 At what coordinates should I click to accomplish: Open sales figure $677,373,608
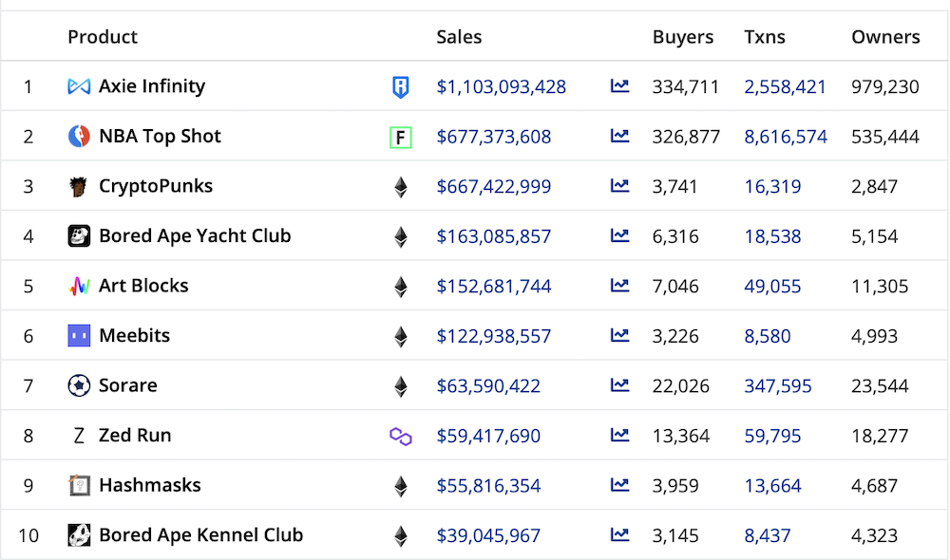[494, 137]
